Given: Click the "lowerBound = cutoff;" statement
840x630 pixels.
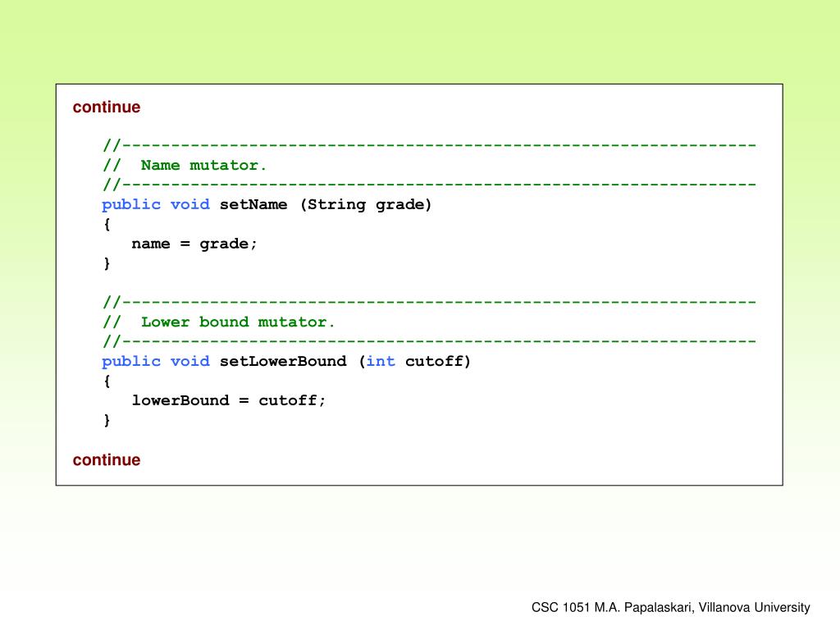Looking at the screenshot, I should pos(229,401).
